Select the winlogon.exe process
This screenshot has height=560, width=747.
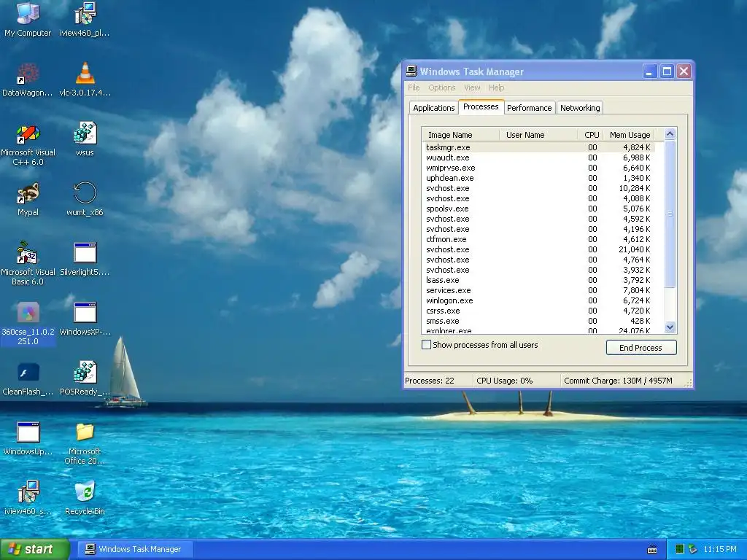538,300
